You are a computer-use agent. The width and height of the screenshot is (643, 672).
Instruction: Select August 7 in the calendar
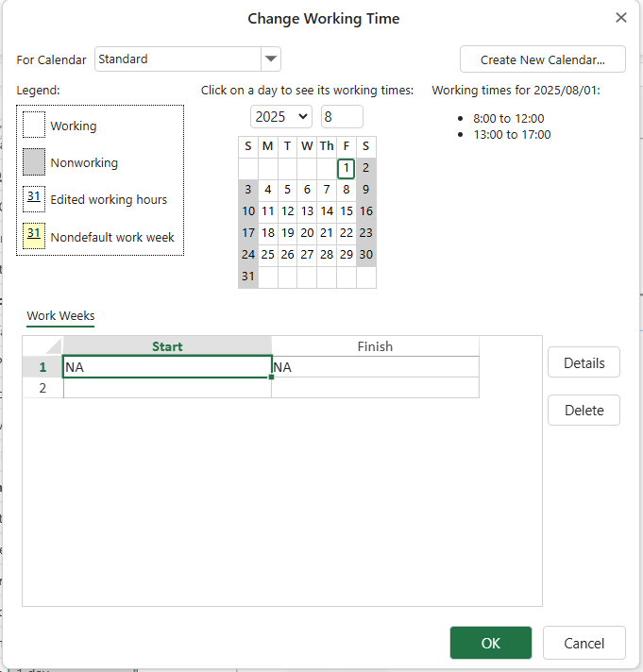[327, 190]
